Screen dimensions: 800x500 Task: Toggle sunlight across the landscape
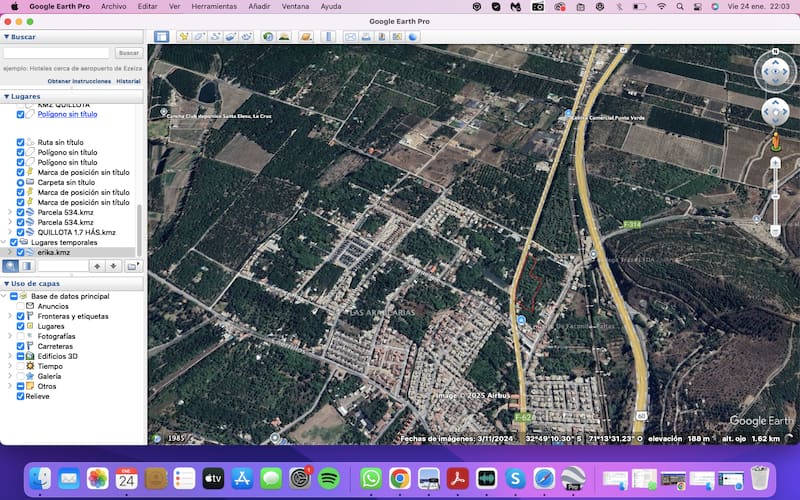284,37
